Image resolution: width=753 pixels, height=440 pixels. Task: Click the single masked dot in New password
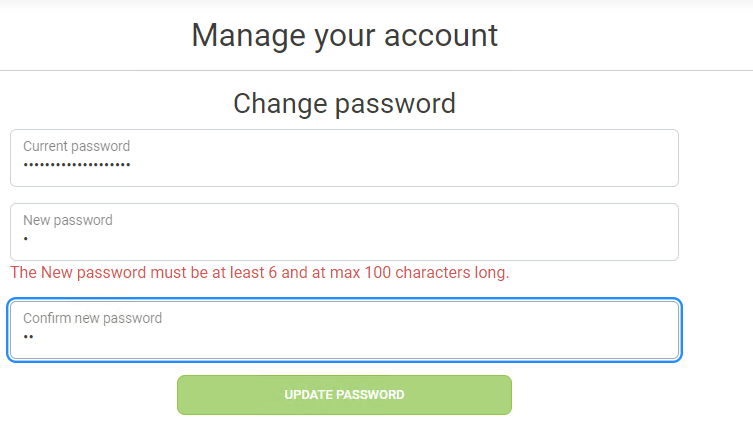click(x=26, y=240)
